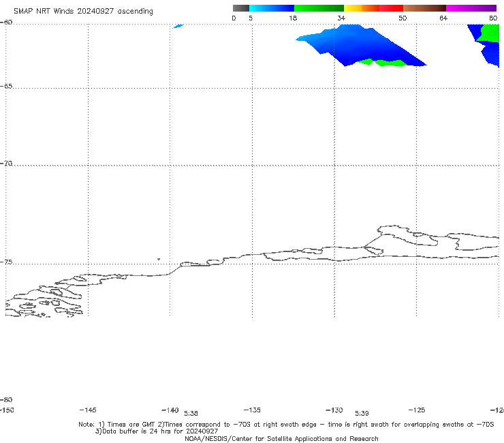Click the '-150' longitude label at the bottom left
Screen dimensions: 504x443
coord(6,410)
